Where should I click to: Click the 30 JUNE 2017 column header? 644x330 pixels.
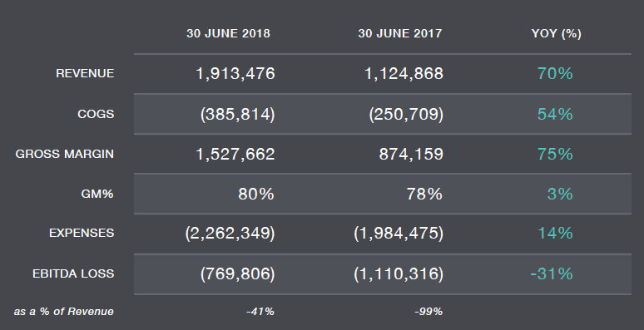pos(400,33)
